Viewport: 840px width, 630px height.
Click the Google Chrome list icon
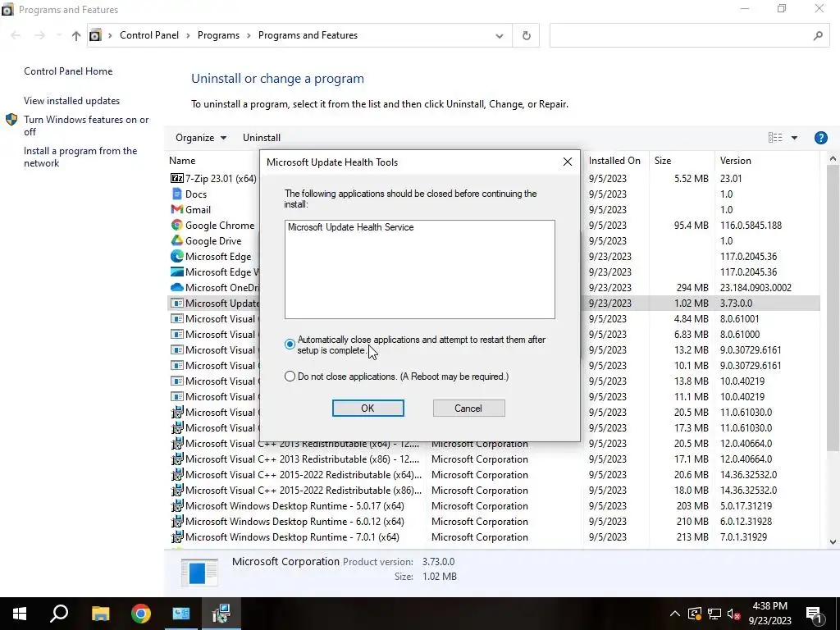pyautogui.click(x=177, y=225)
